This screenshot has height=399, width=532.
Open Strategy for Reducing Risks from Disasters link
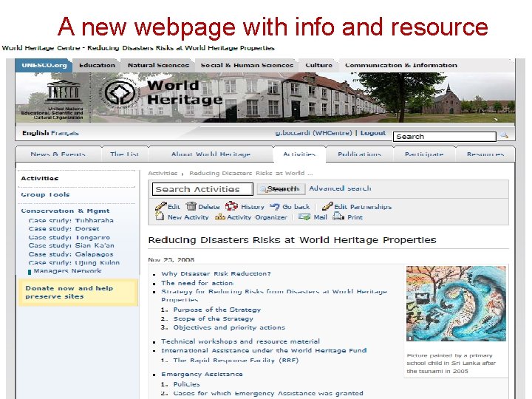coord(274,296)
